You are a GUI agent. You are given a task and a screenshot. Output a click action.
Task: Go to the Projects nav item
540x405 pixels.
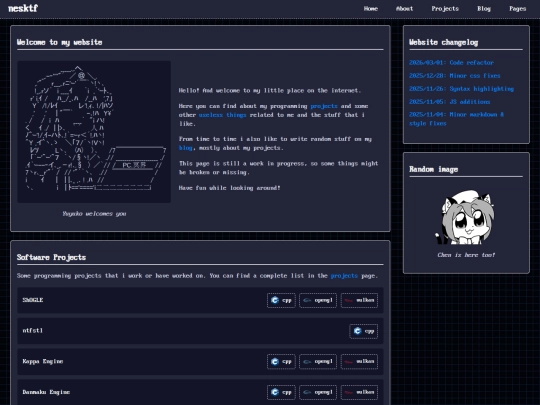click(x=445, y=9)
